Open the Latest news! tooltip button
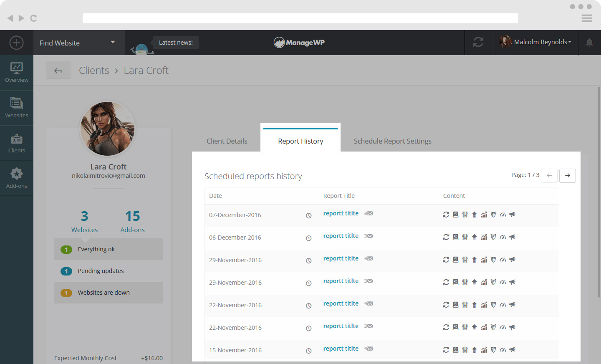This screenshot has height=364, width=601. pos(176,43)
